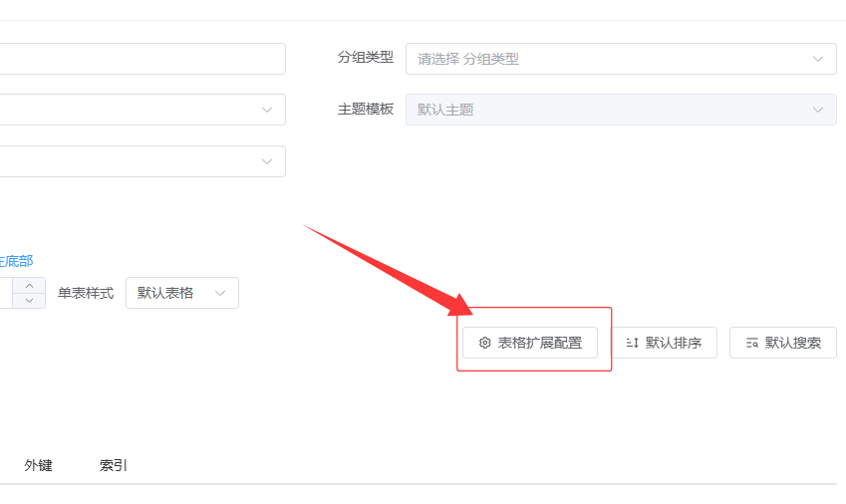
Task: Click the sort icon beside 默认排序
Action: point(632,343)
